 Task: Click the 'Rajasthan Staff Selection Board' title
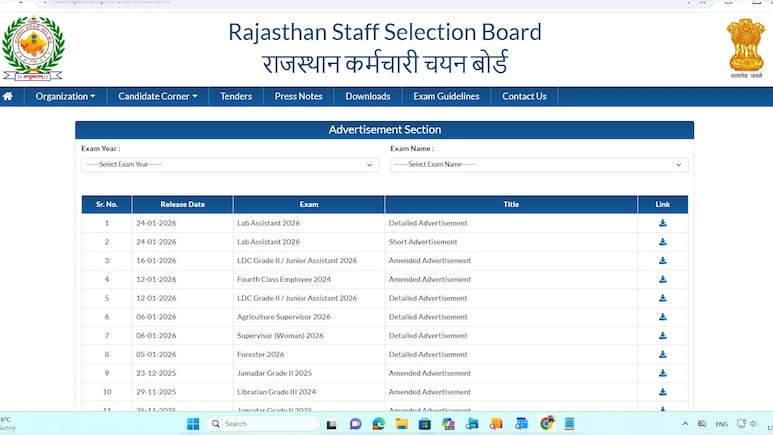[x=385, y=33]
